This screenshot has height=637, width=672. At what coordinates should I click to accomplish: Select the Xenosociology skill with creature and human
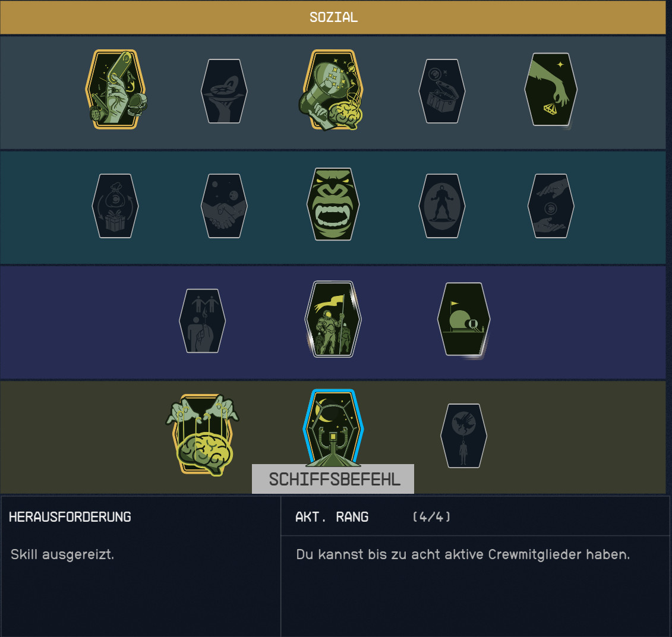(x=463, y=436)
